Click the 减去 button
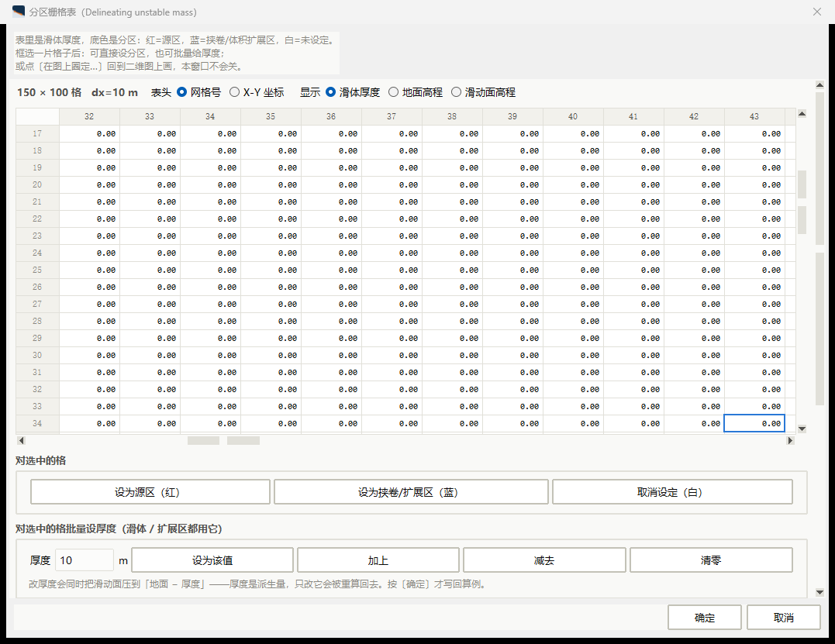This screenshot has width=835, height=644. tap(544, 560)
